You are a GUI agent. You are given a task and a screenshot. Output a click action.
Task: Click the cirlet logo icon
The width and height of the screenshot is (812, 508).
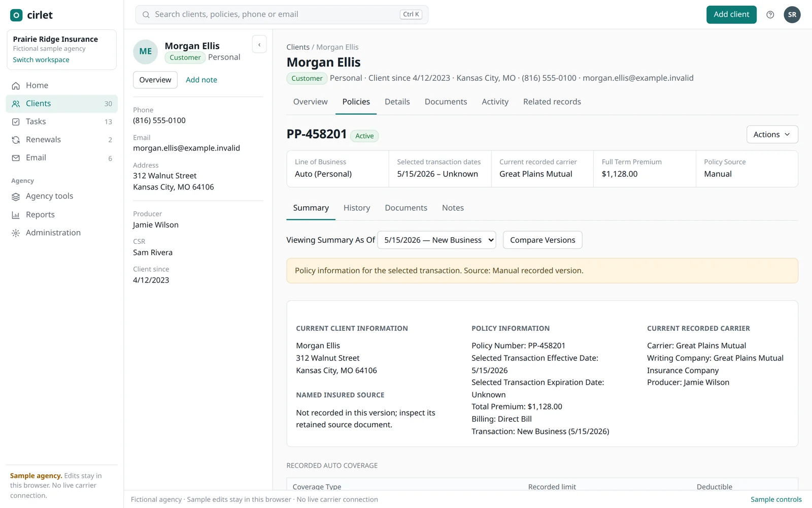[x=16, y=15]
